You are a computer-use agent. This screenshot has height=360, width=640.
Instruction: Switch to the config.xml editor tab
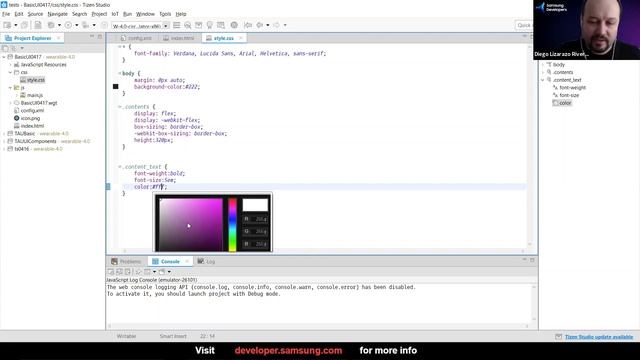[x=136, y=38]
